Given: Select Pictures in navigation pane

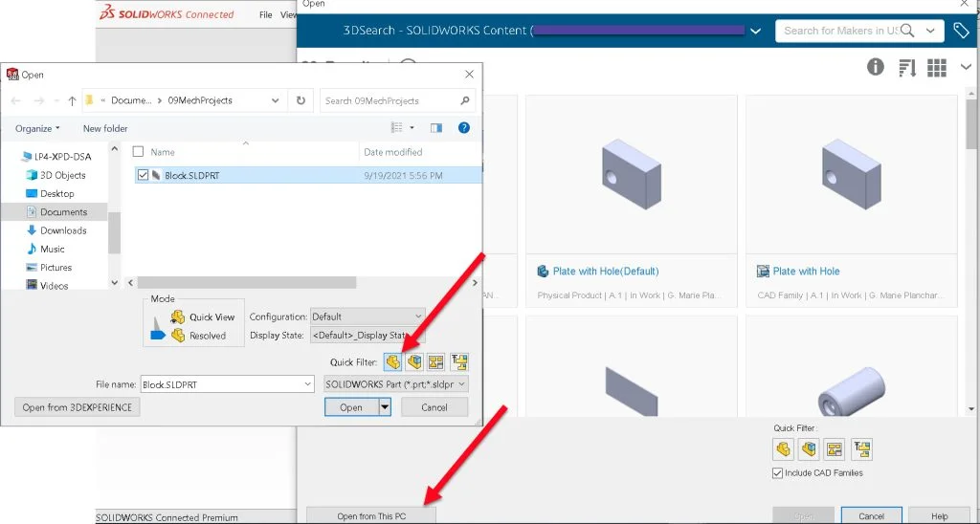Looking at the screenshot, I should pyautogui.click(x=49, y=268).
